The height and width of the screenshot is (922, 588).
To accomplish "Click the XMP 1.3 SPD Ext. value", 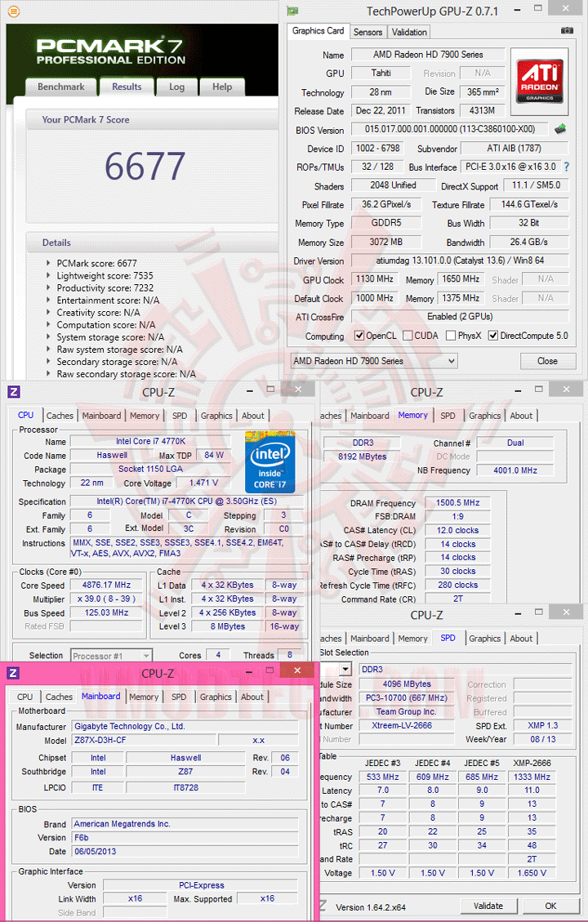I will point(543,726).
